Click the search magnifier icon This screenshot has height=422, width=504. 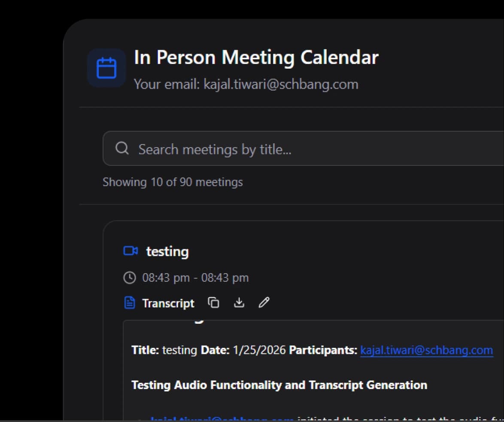(x=122, y=148)
